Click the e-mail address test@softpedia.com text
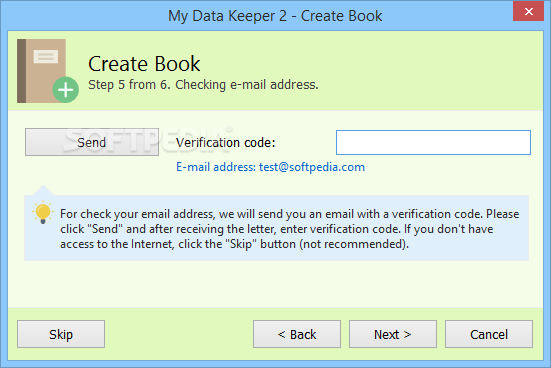The width and height of the screenshot is (551, 368). [270, 167]
